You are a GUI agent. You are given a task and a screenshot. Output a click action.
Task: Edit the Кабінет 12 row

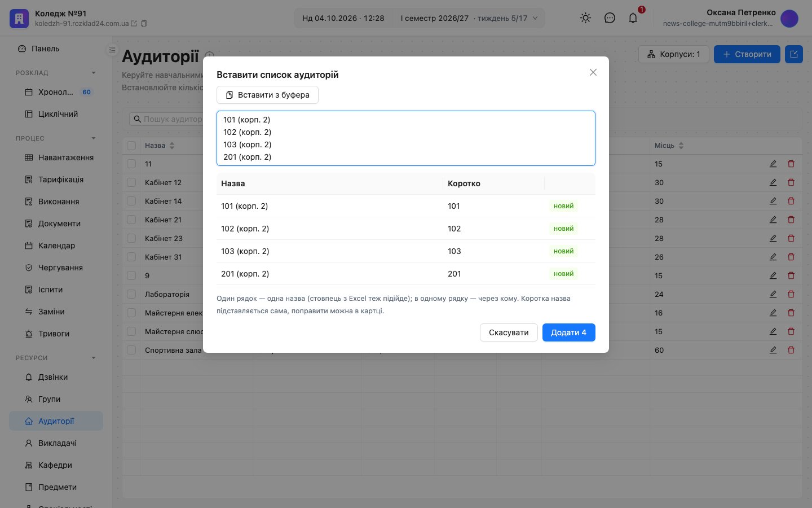click(x=773, y=182)
